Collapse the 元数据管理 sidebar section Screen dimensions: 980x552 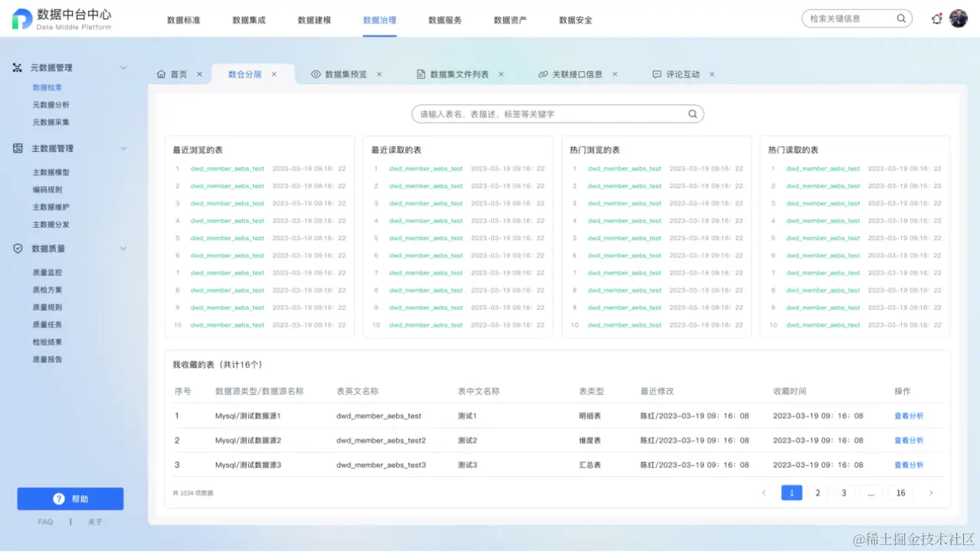pyautogui.click(x=123, y=67)
